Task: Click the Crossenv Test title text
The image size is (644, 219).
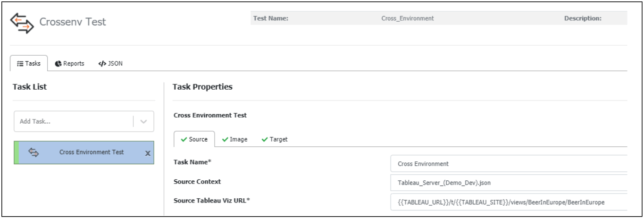Action: [x=73, y=22]
